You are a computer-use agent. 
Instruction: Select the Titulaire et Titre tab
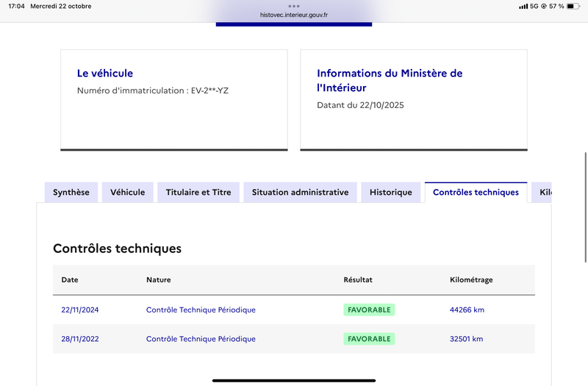(198, 193)
